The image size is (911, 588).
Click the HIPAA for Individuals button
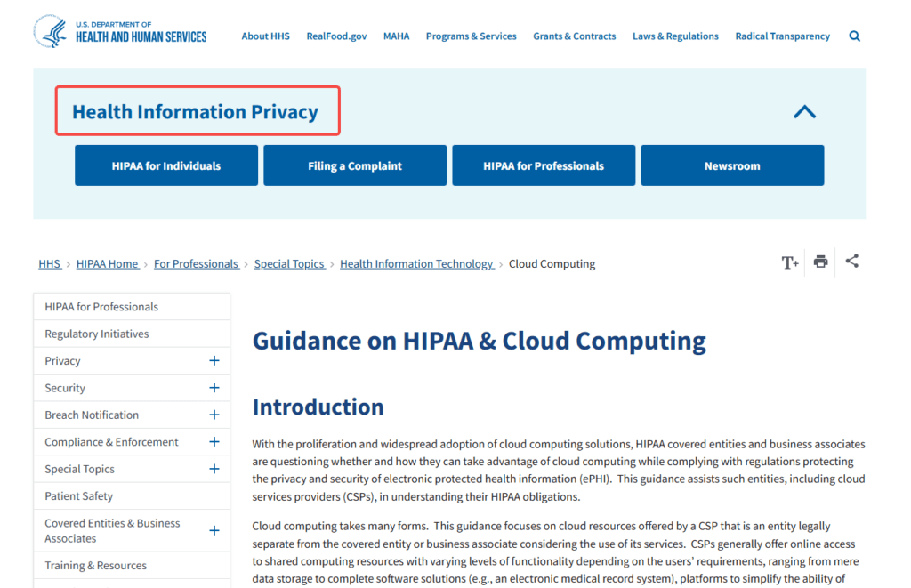(166, 165)
